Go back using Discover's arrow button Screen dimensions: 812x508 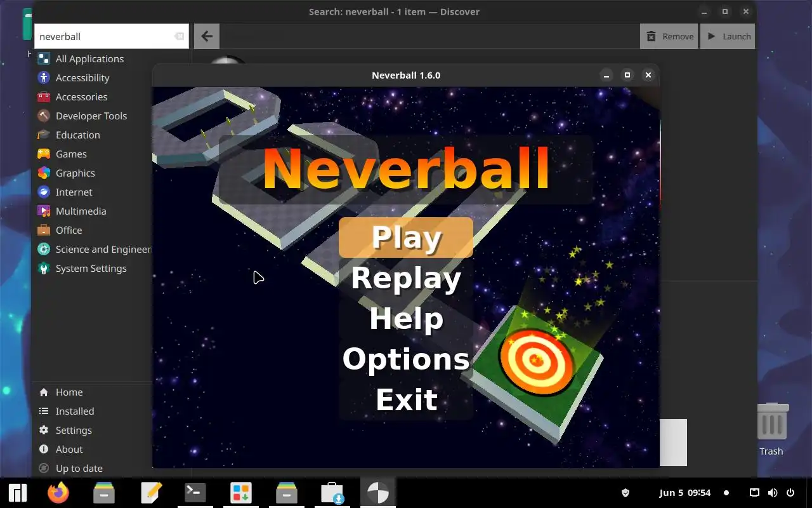click(207, 36)
